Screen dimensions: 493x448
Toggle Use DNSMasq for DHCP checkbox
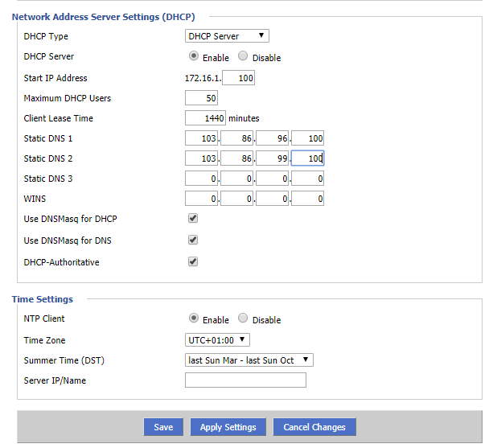193,218
